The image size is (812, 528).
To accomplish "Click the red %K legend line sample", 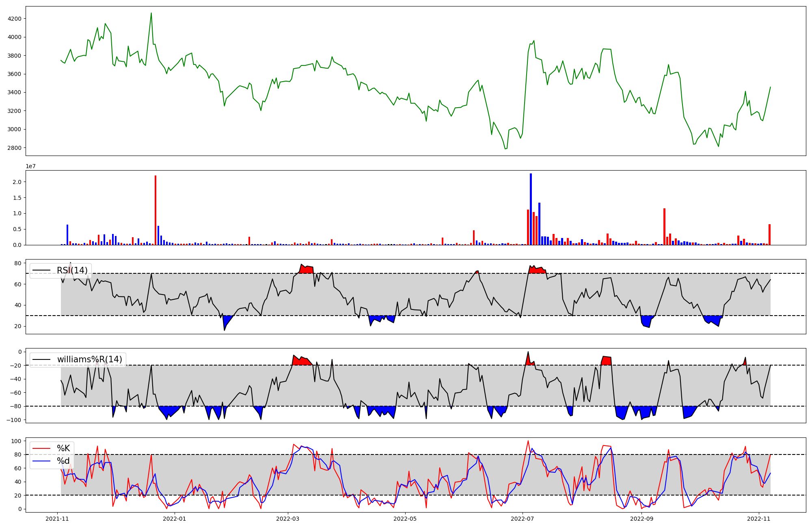I will click(42, 448).
